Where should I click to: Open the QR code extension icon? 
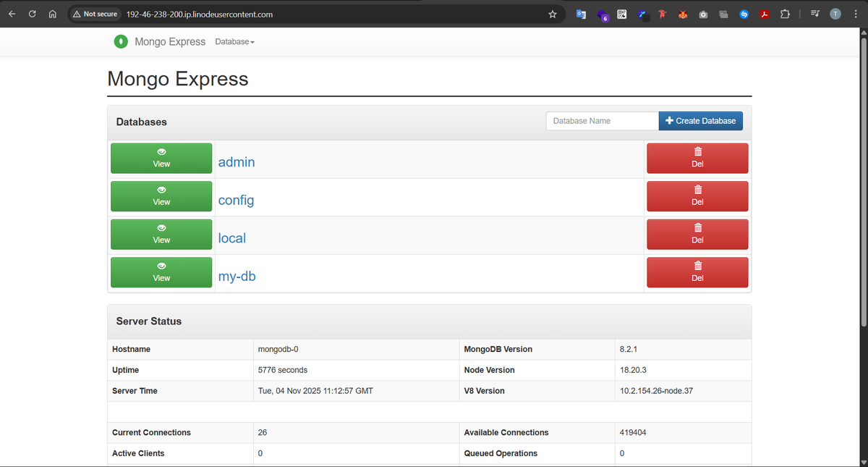tap(622, 14)
